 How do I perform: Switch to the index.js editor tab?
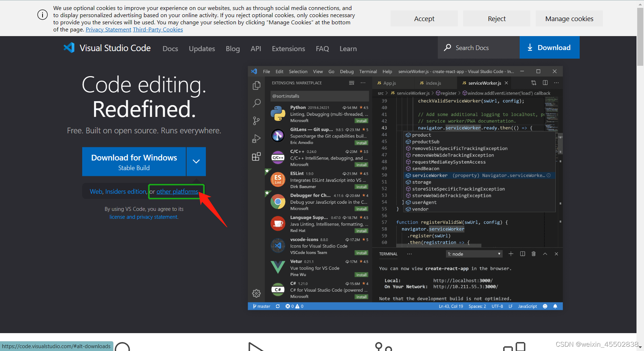[x=434, y=83]
